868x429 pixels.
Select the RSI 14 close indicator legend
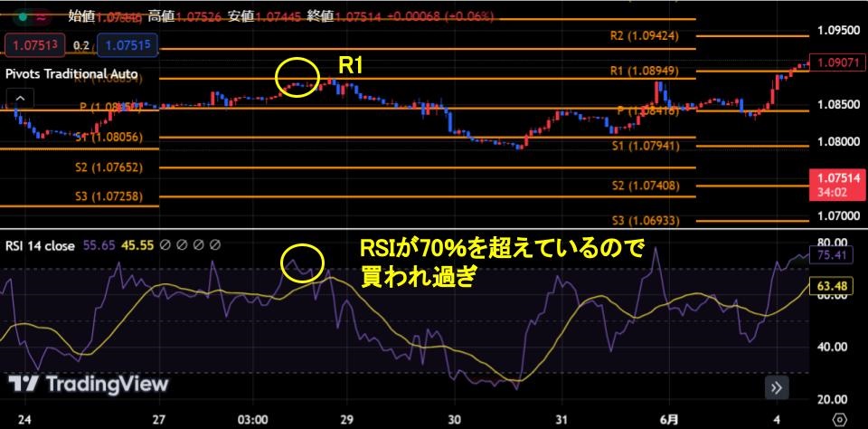click(40, 245)
